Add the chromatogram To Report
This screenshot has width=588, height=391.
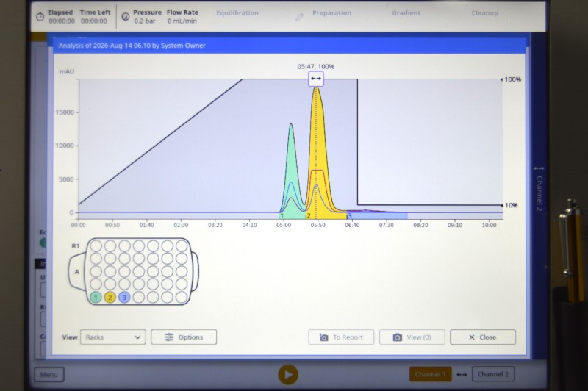(341, 337)
